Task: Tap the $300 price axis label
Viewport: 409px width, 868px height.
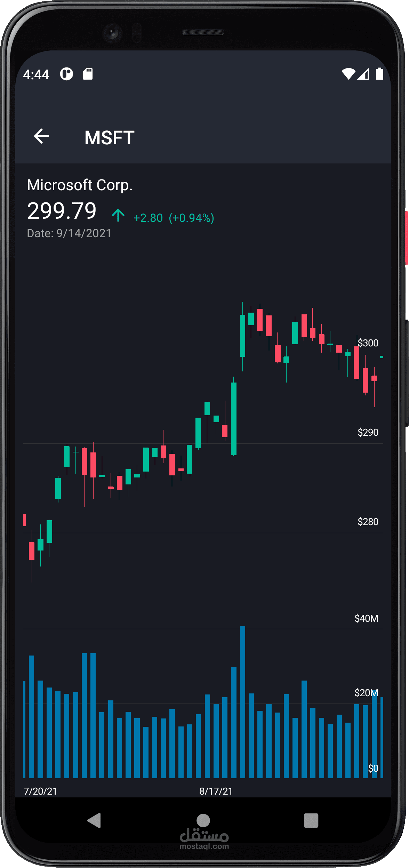Action: click(x=368, y=343)
